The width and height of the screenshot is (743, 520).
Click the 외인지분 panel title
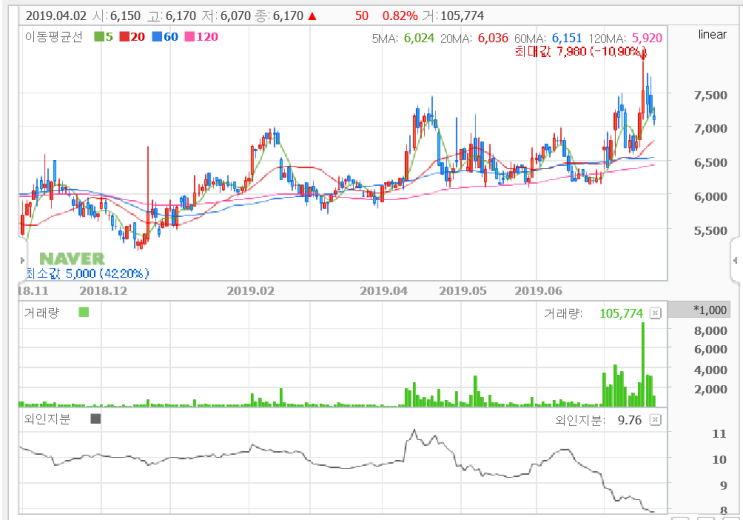[47, 419]
